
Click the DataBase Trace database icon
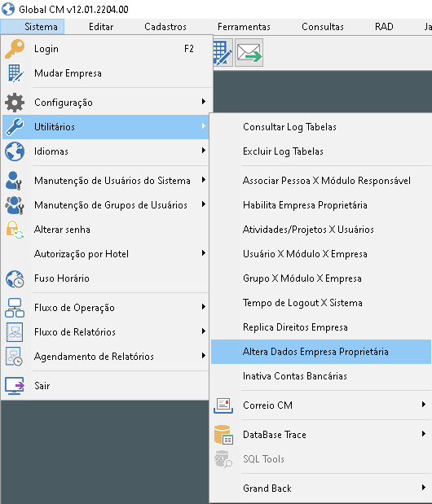click(223, 435)
